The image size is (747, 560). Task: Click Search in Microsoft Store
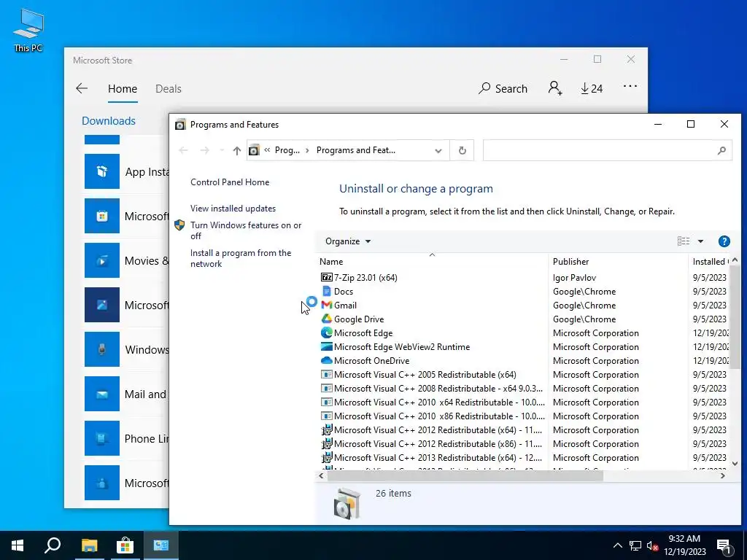point(503,88)
